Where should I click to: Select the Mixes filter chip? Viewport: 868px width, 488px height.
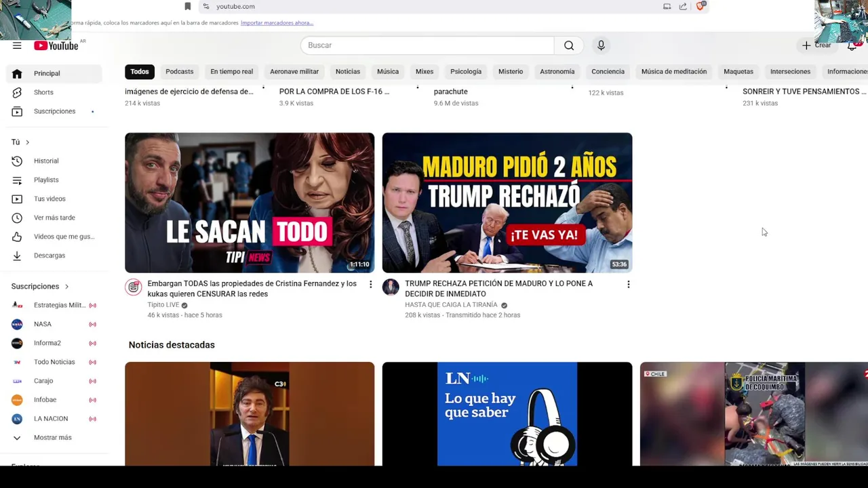[425, 71]
